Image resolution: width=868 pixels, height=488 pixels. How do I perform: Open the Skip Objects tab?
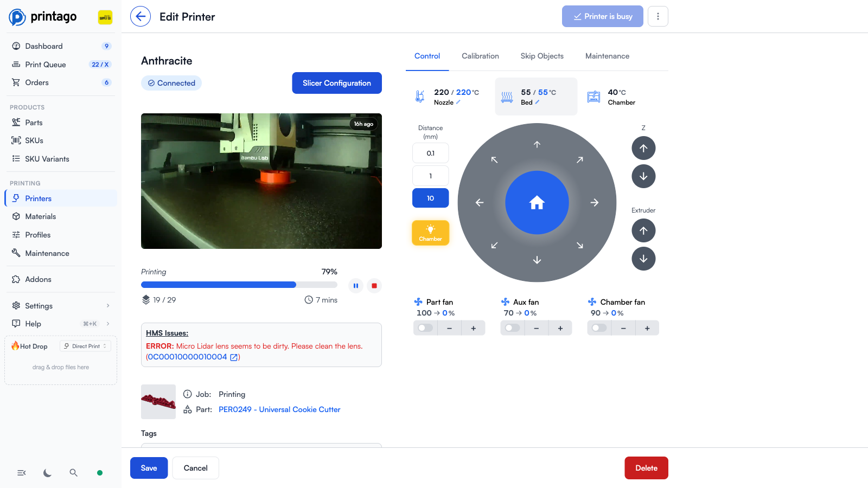(x=542, y=56)
